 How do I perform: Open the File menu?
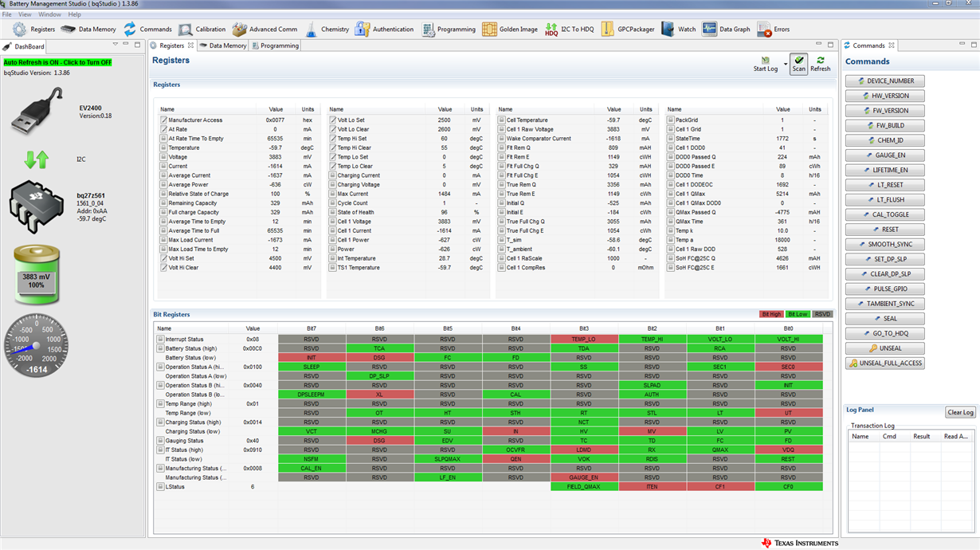(x=7, y=14)
